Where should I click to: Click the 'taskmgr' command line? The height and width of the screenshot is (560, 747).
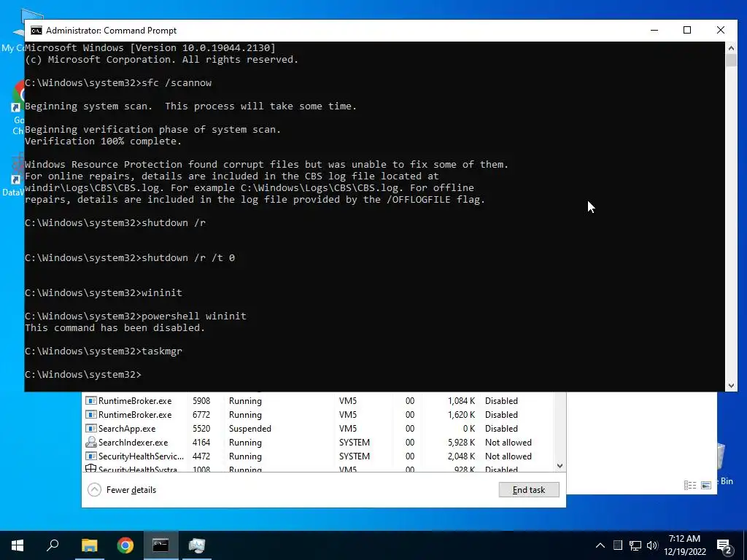(x=104, y=351)
